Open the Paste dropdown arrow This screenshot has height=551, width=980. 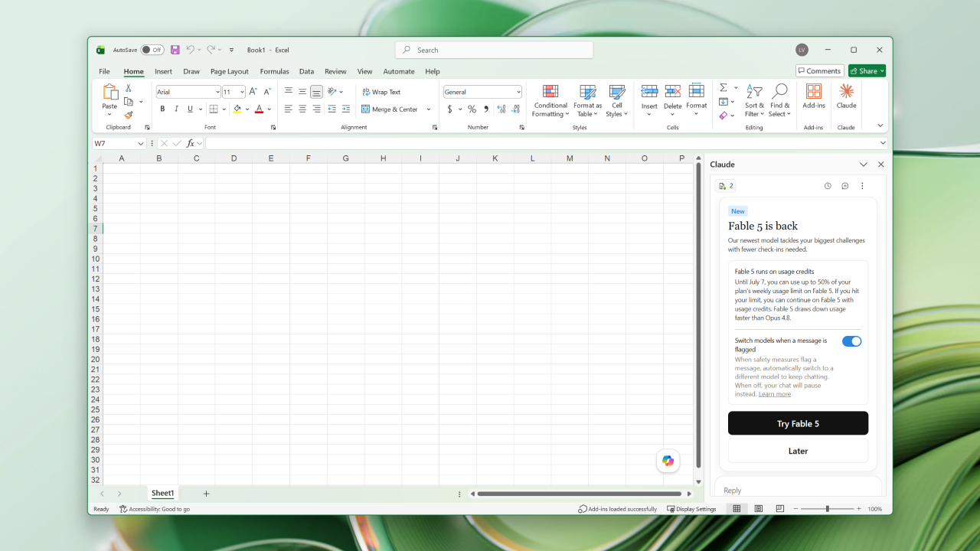click(109, 116)
